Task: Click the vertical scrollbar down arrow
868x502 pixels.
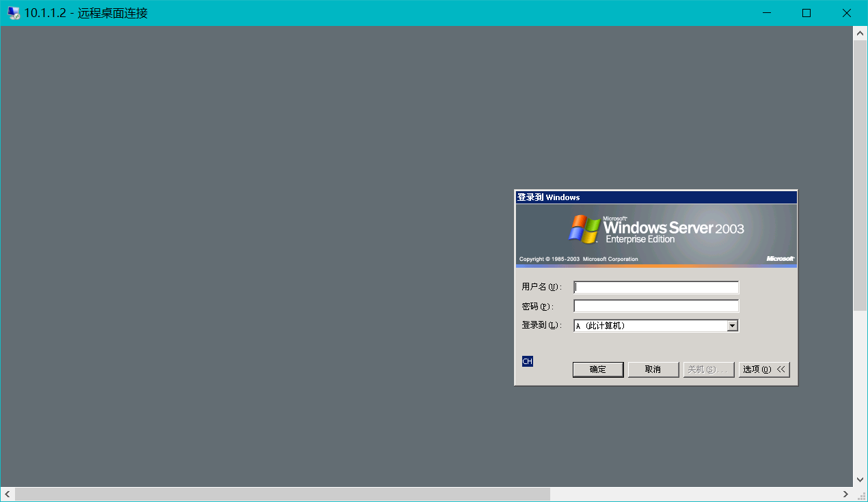Action: point(860,480)
